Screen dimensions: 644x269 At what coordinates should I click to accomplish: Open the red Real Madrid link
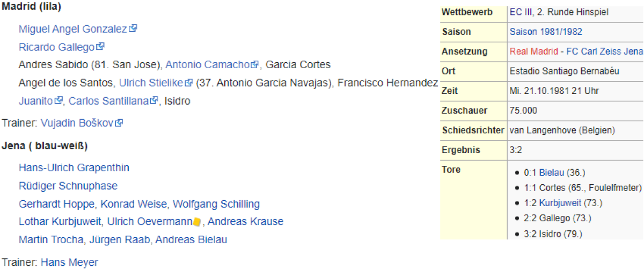534,52
